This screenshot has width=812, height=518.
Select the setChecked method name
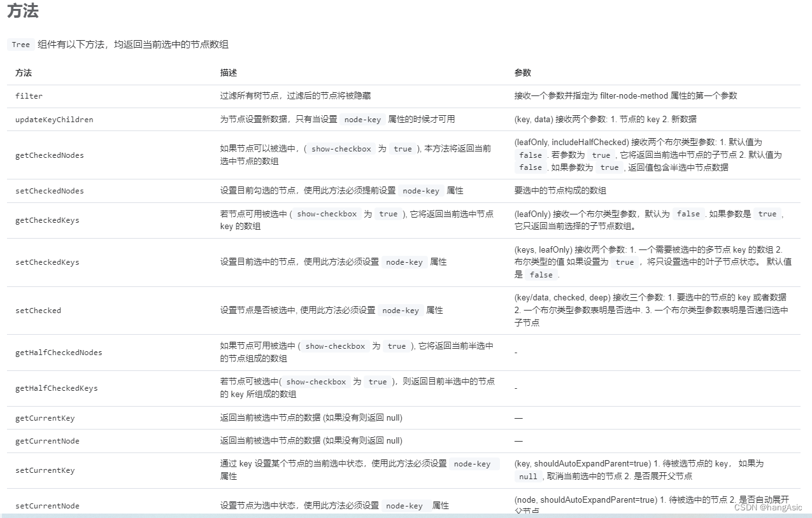coord(38,310)
